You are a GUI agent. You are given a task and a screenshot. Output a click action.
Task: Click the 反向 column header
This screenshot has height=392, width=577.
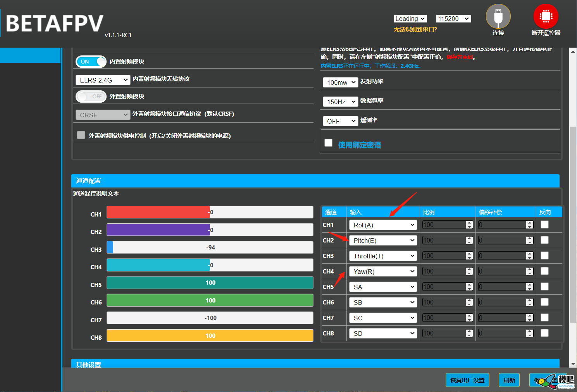[x=545, y=212]
